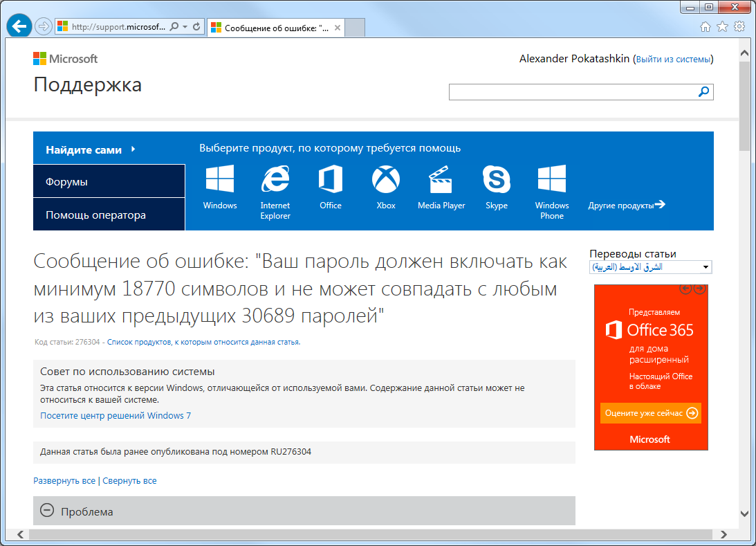Focus the support search input field
Viewport: 756px width, 546px height.
(572, 91)
